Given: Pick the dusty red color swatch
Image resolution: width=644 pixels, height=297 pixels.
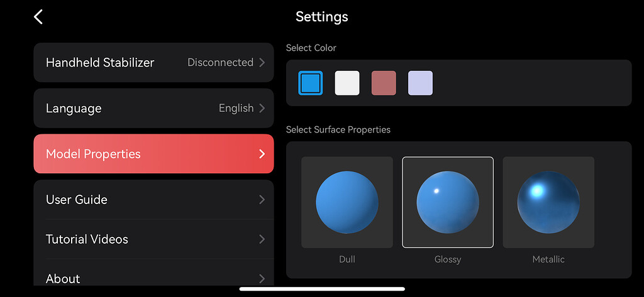Looking at the screenshot, I should [384, 83].
